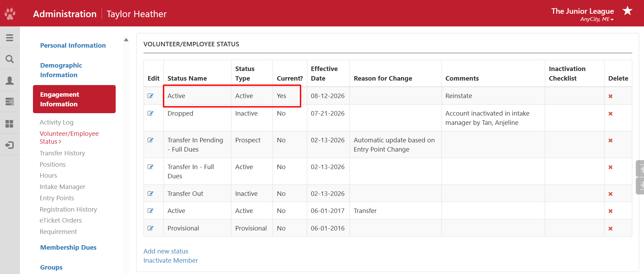Edit the Transfer In Pending - Full Dues row
Viewport: 644px width, 274px height.
coord(150,140)
